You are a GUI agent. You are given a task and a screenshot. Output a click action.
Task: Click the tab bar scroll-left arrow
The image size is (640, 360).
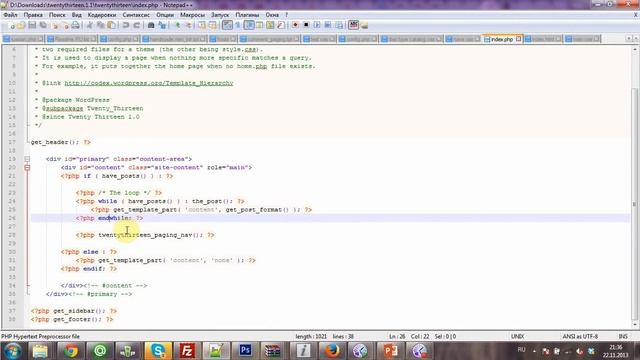tap(629, 38)
